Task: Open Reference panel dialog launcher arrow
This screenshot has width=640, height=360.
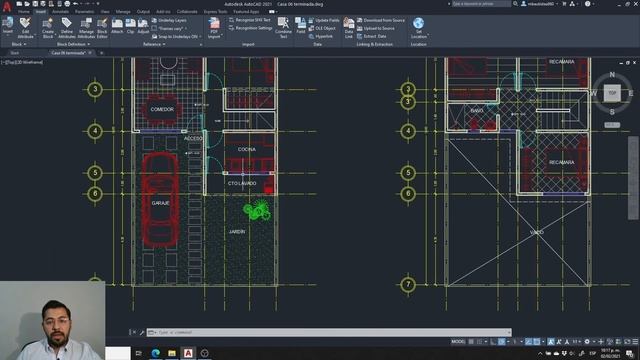Action: [200, 44]
